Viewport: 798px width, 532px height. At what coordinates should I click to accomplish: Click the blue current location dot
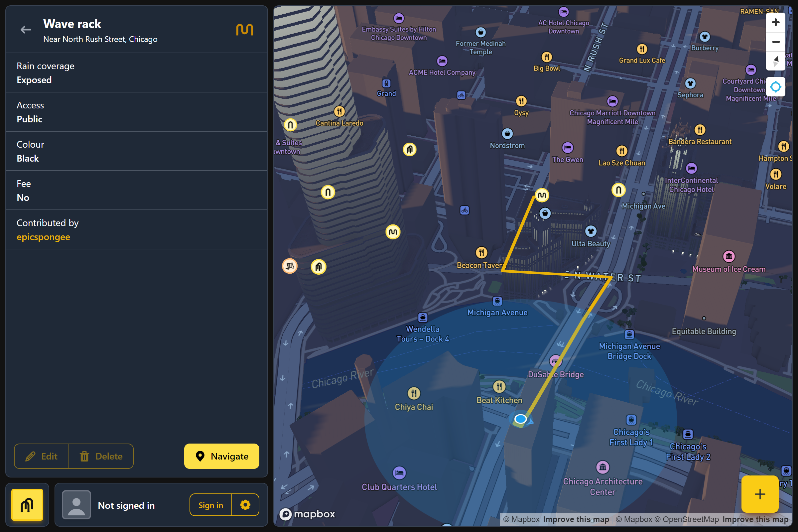[x=520, y=419]
